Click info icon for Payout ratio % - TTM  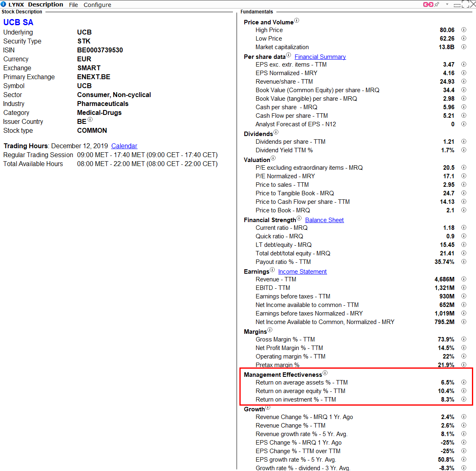[x=463, y=261]
